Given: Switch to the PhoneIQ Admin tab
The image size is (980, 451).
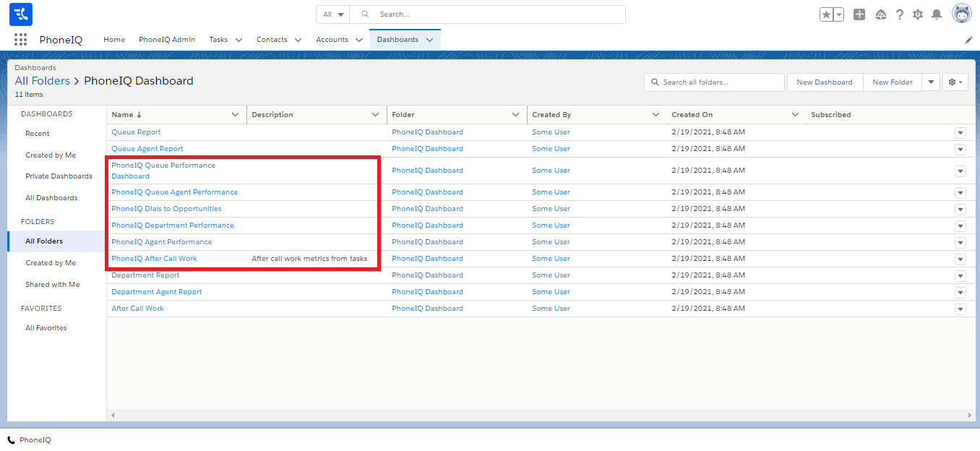Looking at the screenshot, I should pyautogui.click(x=167, y=40).
